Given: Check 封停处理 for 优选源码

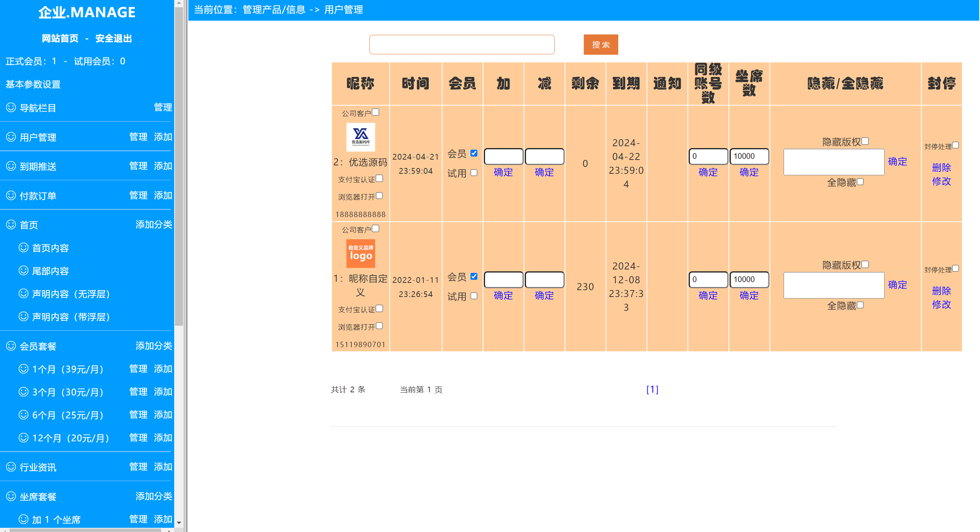Looking at the screenshot, I should tap(955, 145).
